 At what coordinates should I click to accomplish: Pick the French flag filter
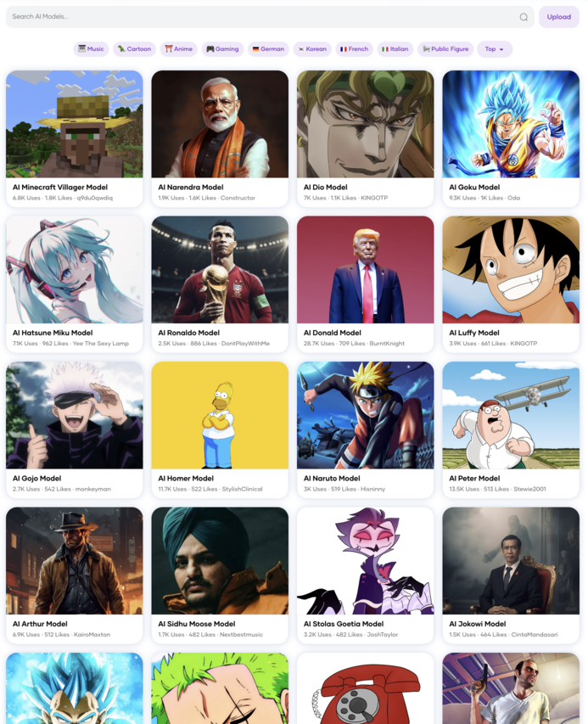point(354,49)
